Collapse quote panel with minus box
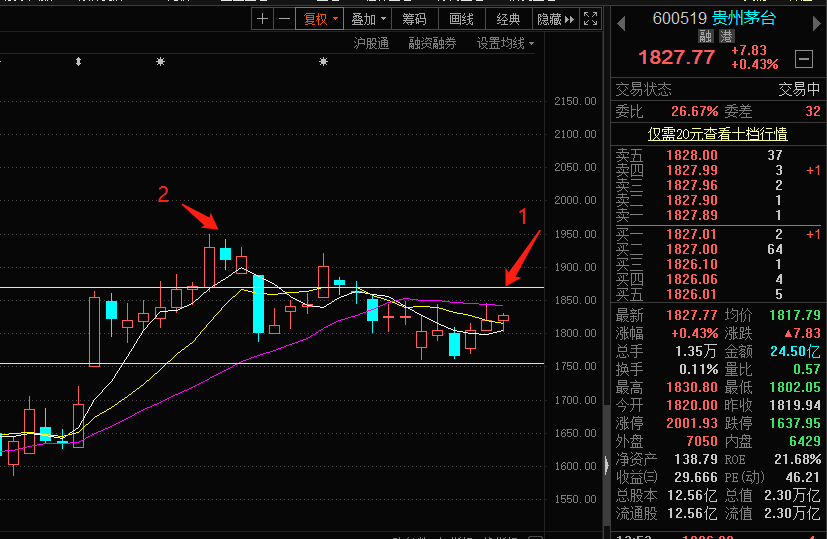The width and height of the screenshot is (827, 539). 804,59
